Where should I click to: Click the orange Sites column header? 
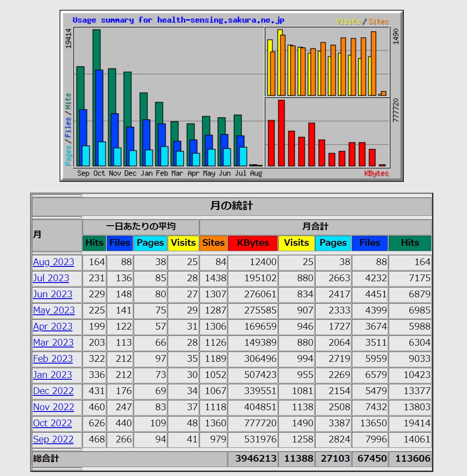(213, 243)
